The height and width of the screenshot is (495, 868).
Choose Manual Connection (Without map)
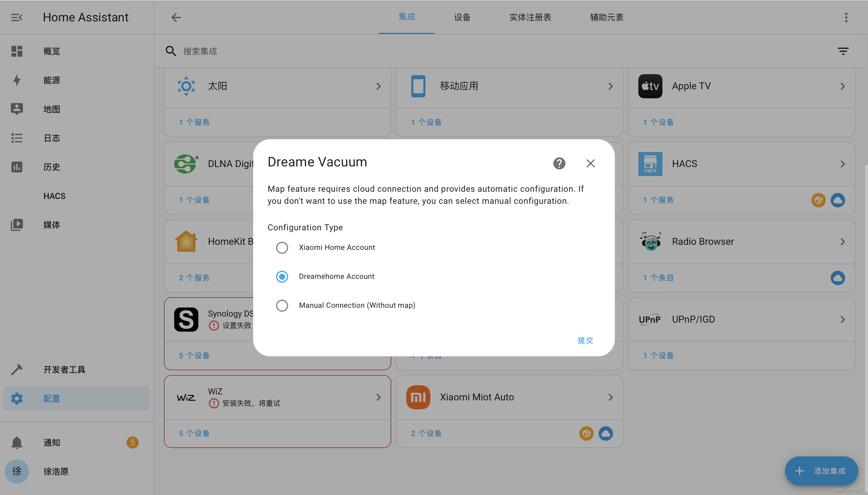(x=282, y=305)
